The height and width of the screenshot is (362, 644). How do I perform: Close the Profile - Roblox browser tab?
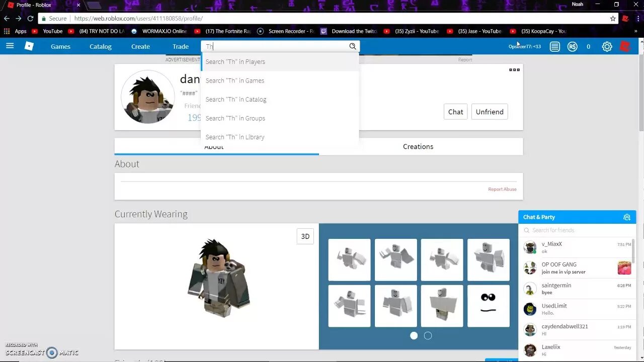(78, 5)
